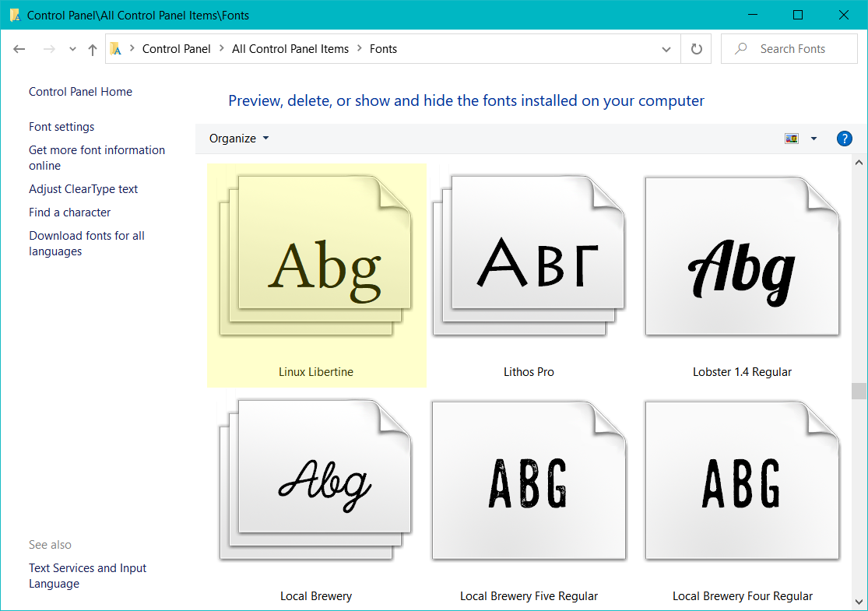Viewport: 868px width, 611px height.
Task: Open Control Panel Home
Action: point(80,92)
